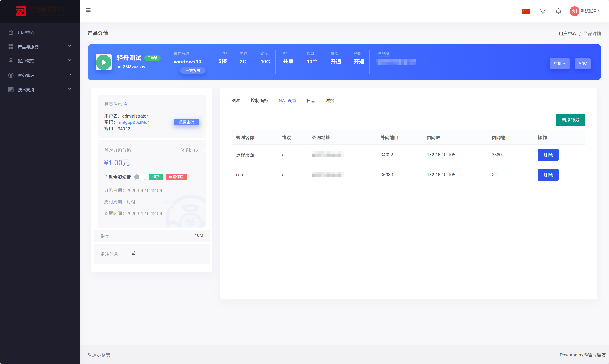Click the China flag language icon
Screen dimensions: 609x364
coord(526,11)
